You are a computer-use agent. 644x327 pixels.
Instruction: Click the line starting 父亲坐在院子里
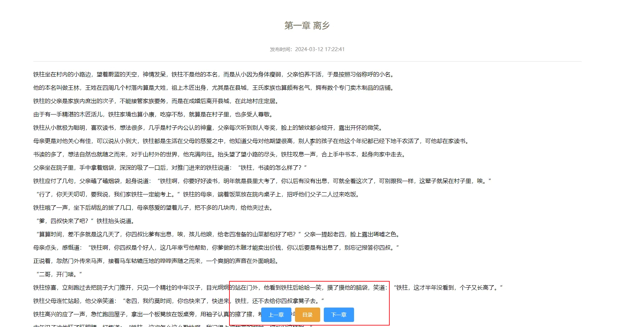point(170,168)
